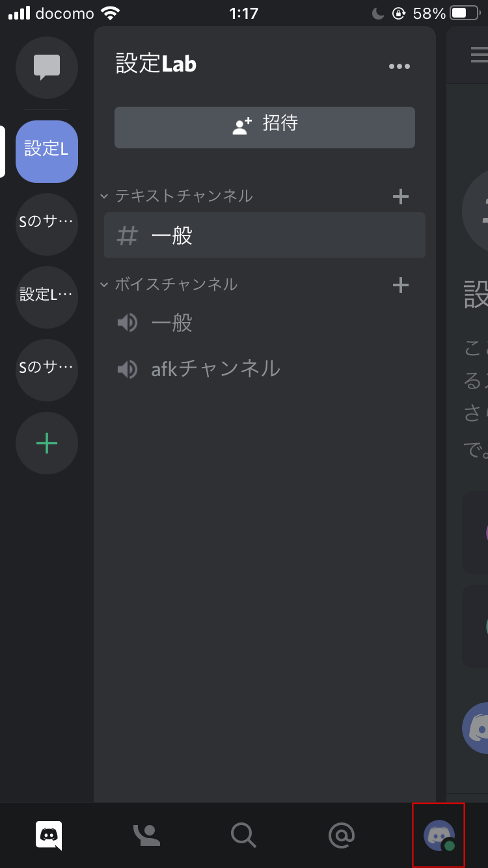Add a new voice channel with plus
The image size is (488, 868).
tap(401, 284)
